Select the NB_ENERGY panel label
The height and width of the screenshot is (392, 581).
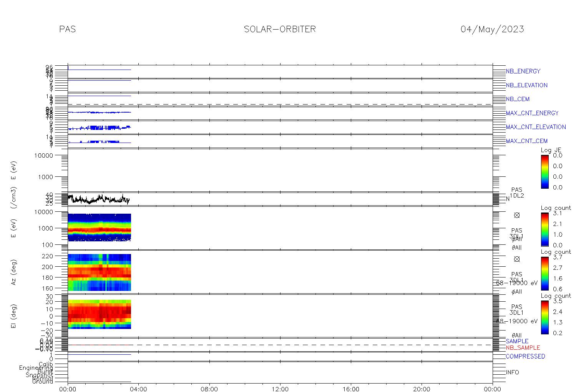click(523, 71)
